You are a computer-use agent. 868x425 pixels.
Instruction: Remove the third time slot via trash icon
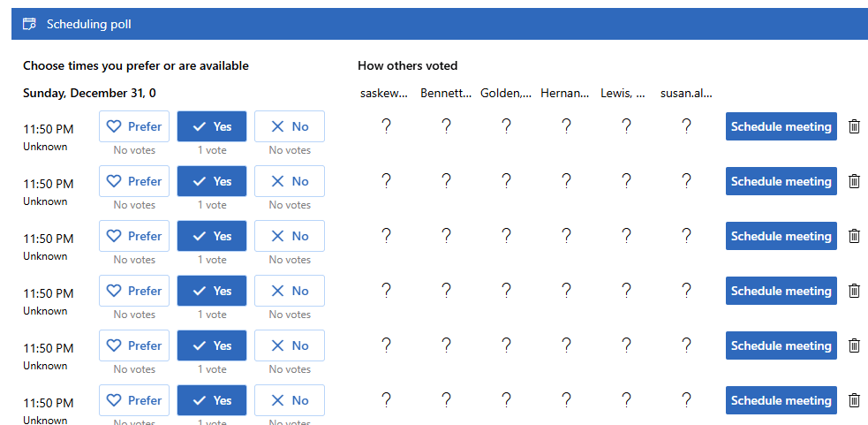tap(854, 236)
